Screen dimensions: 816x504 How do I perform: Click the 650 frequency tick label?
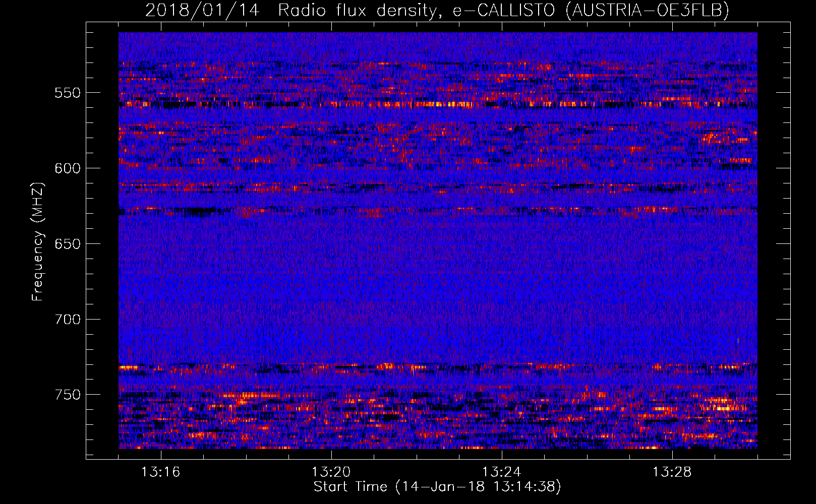[68, 244]
